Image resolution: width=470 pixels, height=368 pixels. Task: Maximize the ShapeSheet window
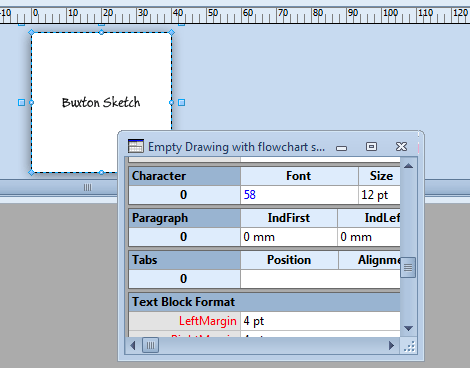tap(371, 146)
